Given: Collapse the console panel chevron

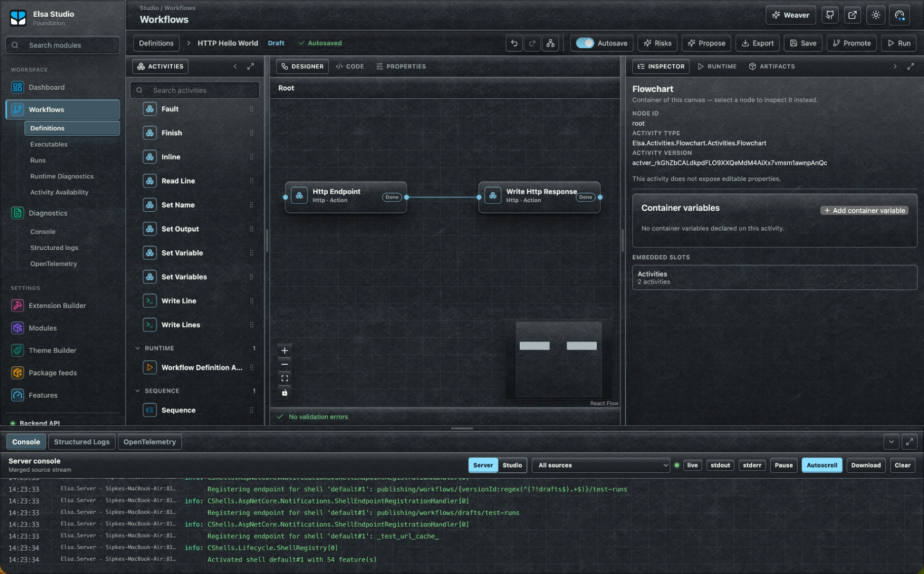Looking at the screenshot, I should coord(891,442).
